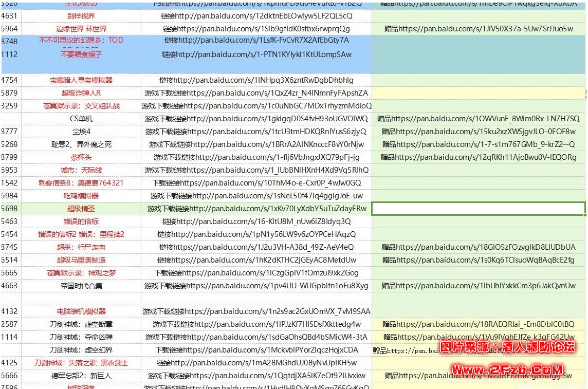Select the 错误的信标2 错误：里程碑2 cell
588x389 pixels.
point(81,235)
